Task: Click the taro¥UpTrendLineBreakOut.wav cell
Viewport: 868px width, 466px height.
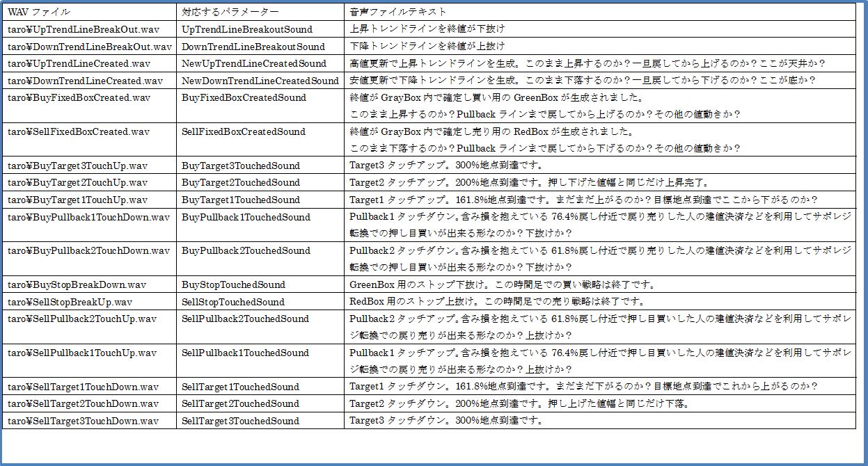Action: pyautogui.click(x=89, y=29)
